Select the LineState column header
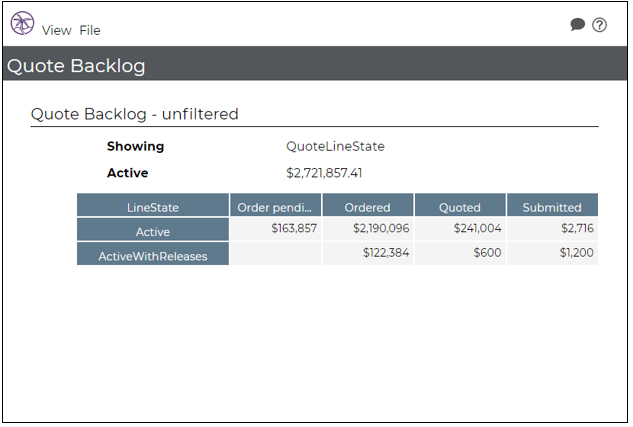This screenshot has height=427, width=633. [153, 205]
